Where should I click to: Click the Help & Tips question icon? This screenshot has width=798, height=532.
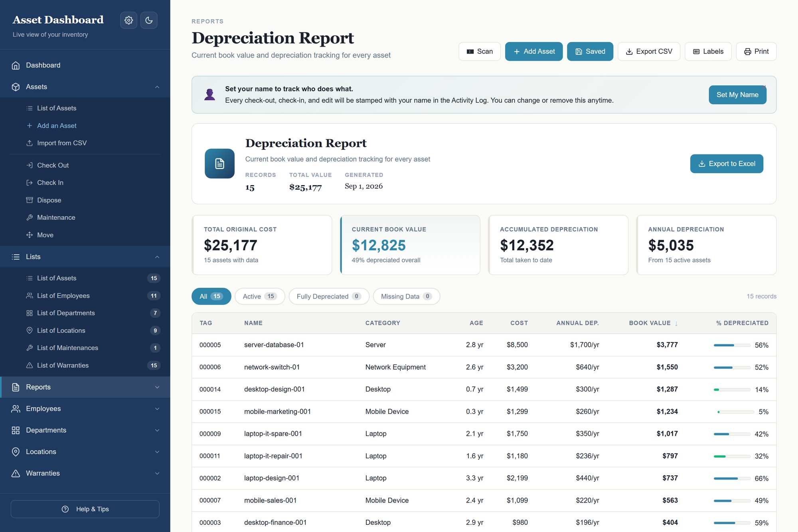coord(65,509)
